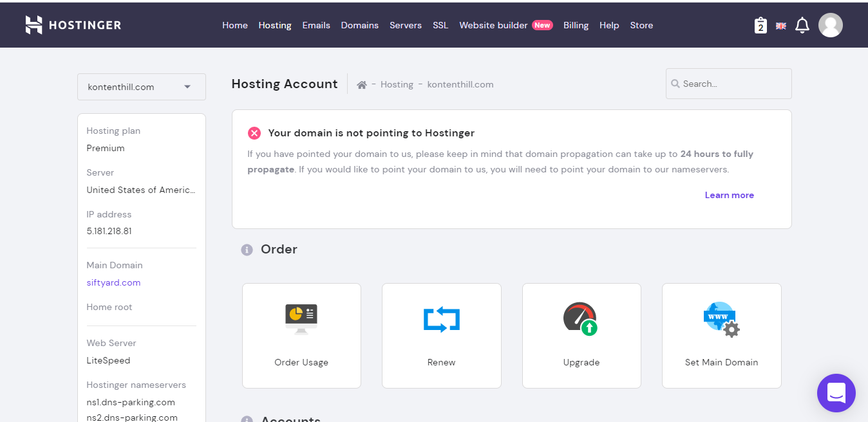Open the Order Usage card

tap(301, 336)
